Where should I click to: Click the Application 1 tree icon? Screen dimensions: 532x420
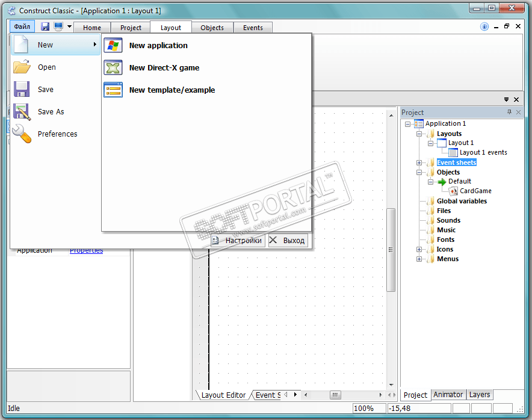419,124
